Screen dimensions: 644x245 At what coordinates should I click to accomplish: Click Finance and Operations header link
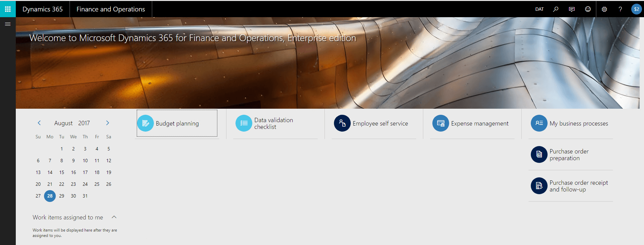111,9
